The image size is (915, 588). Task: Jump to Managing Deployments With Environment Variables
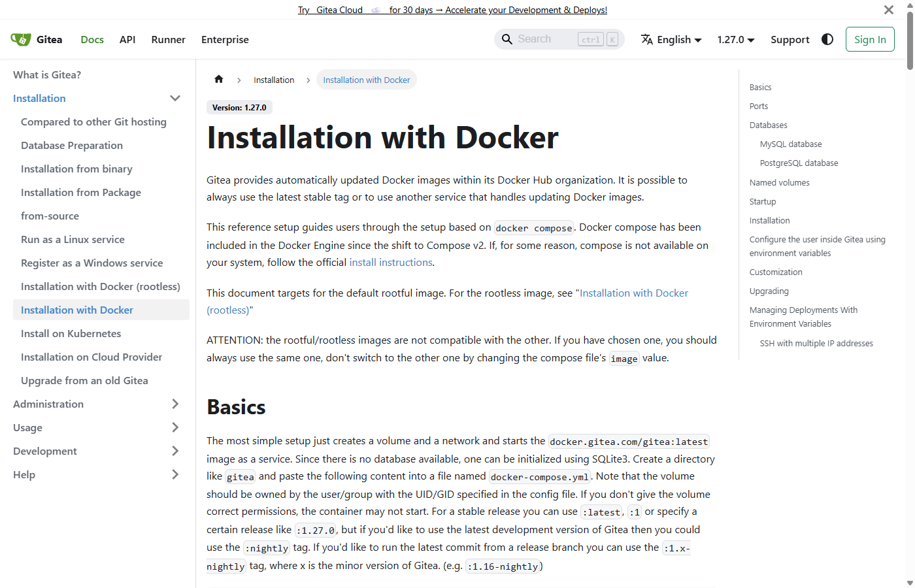[x=803, y=317]
